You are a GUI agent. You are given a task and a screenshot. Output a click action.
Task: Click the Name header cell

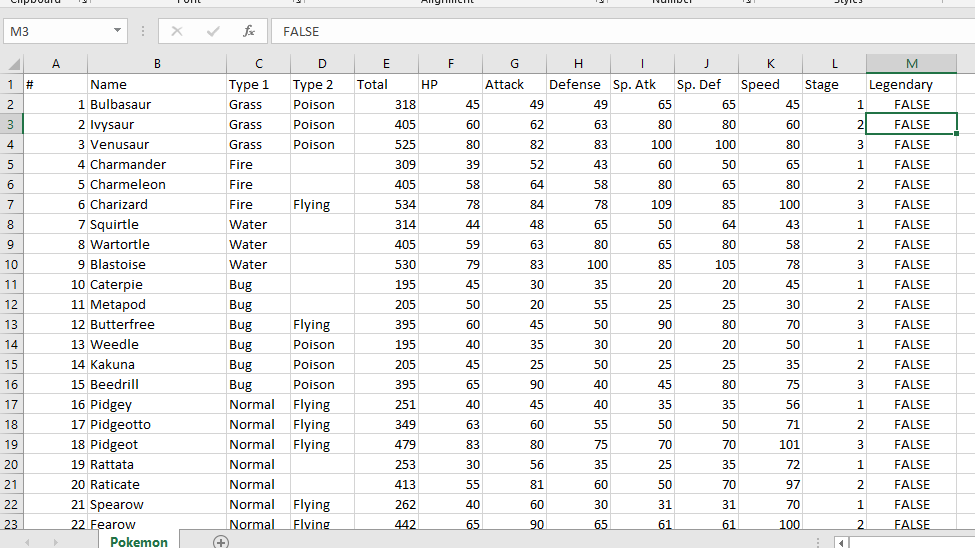(x=157, y=84)
